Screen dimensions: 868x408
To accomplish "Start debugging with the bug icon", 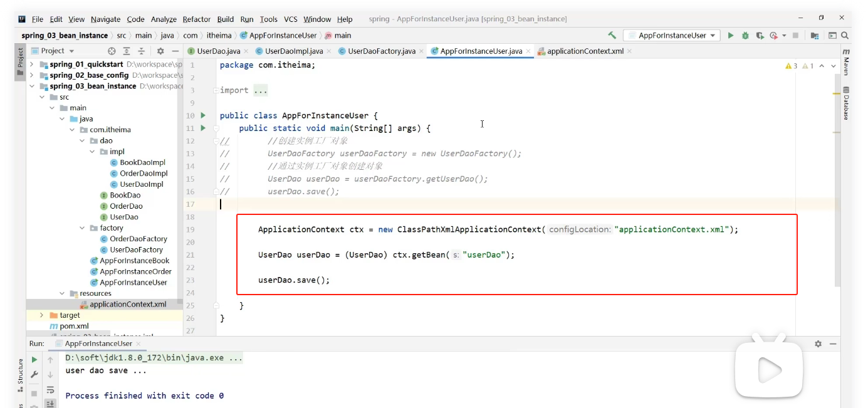I will (x=745, y=36).
